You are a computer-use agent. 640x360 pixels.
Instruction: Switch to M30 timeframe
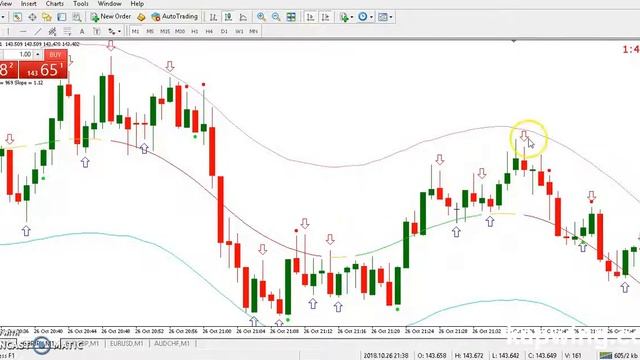click(x=180, y=31)
